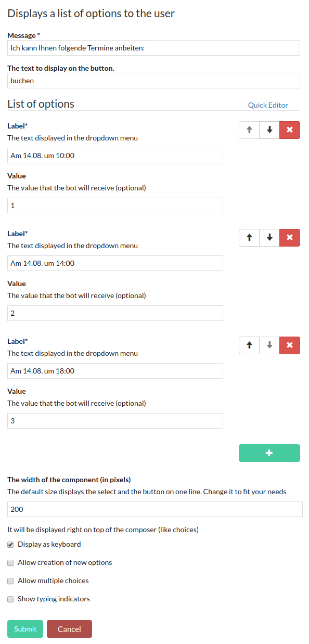Move the first option "Am 14.08. um 10:00" down

(269, 130)
